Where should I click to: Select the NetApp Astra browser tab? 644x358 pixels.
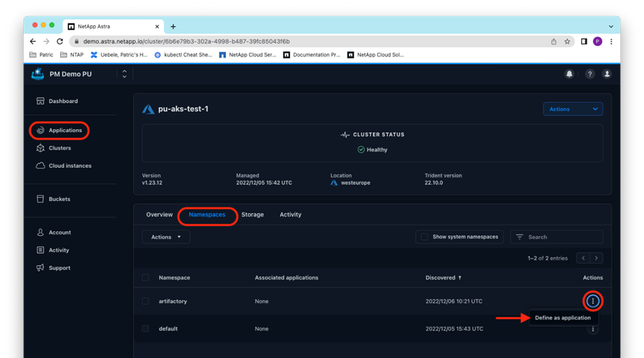click(114, 26)
